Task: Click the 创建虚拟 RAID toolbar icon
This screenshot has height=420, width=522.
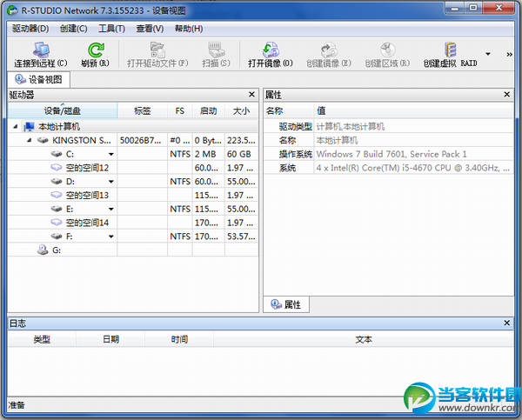Action: [x=450, y=50]
